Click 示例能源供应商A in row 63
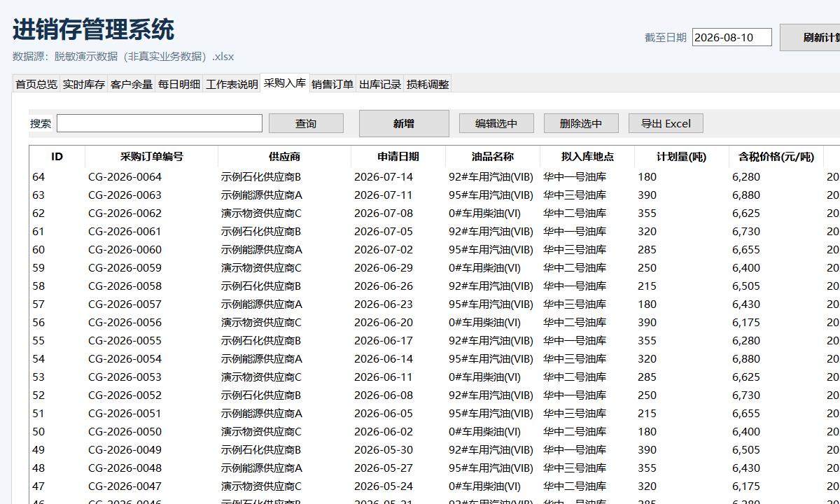This screenshot has width=840, height=504. [262, 195]
